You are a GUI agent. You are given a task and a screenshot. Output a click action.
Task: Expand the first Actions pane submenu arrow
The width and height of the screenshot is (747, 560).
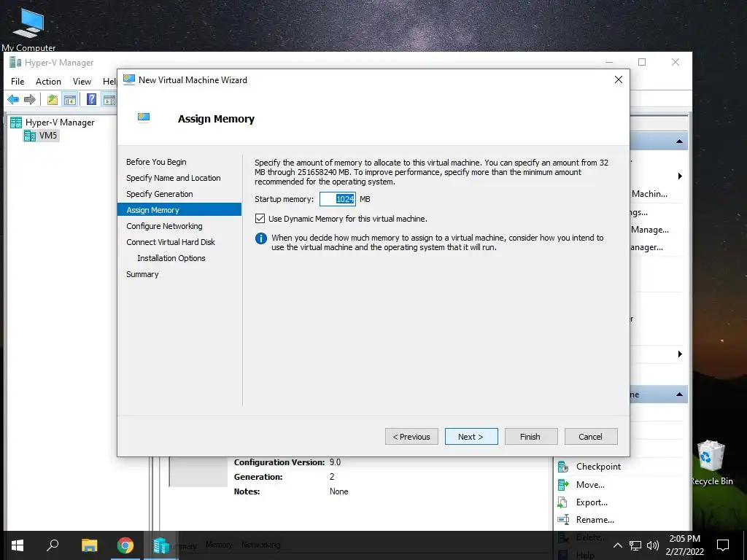[680, 176]
